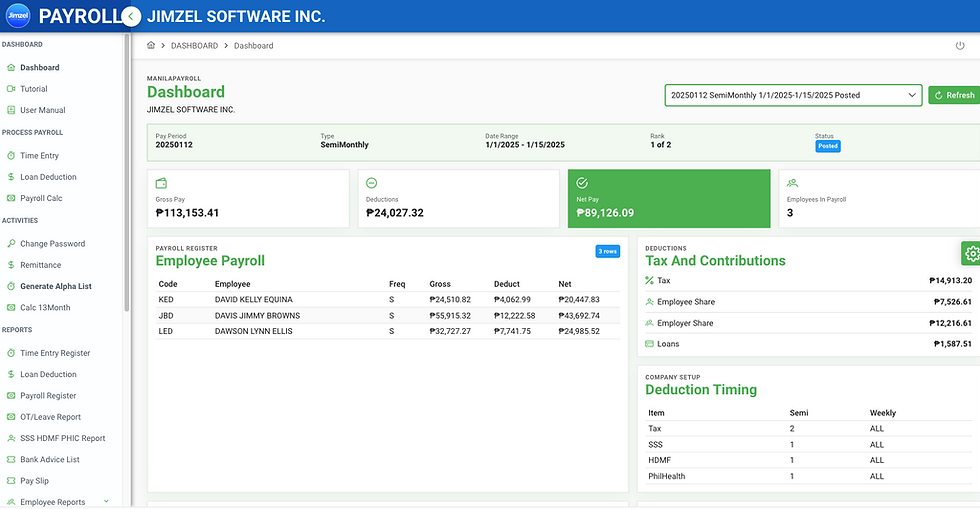Collapse the sidebar with the chevron button
Viewport: 980px width, 509px height.
pyautogui.click(x=131, y=16)
